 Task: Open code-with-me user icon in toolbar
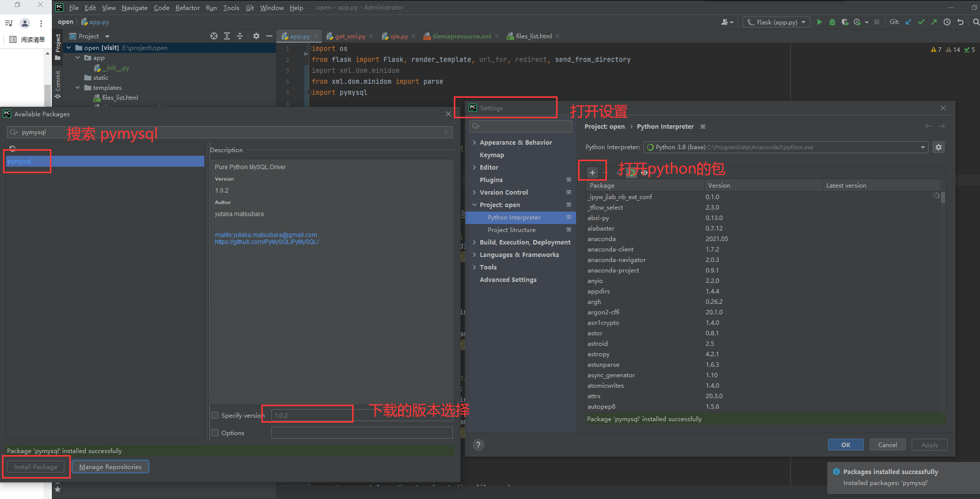click(x=727, y=22)
